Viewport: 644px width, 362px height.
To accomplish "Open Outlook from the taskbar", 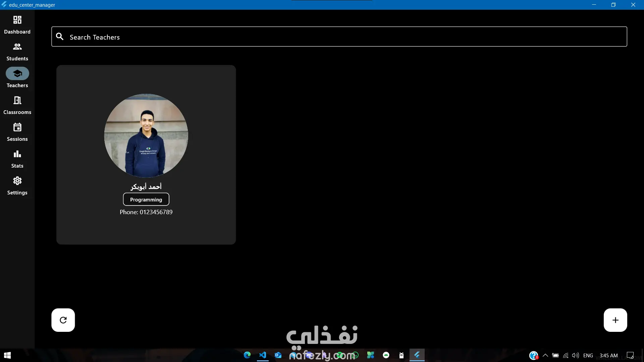I will coord(278,355).
